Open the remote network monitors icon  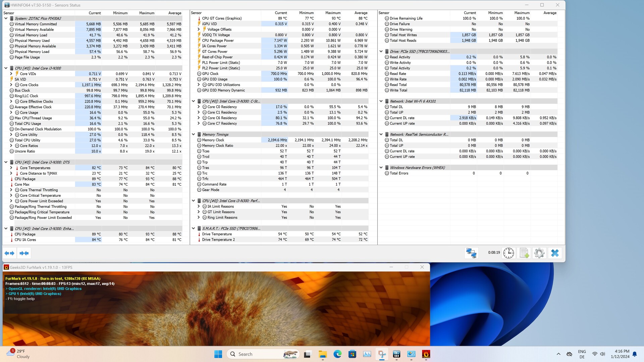[471, 253]
